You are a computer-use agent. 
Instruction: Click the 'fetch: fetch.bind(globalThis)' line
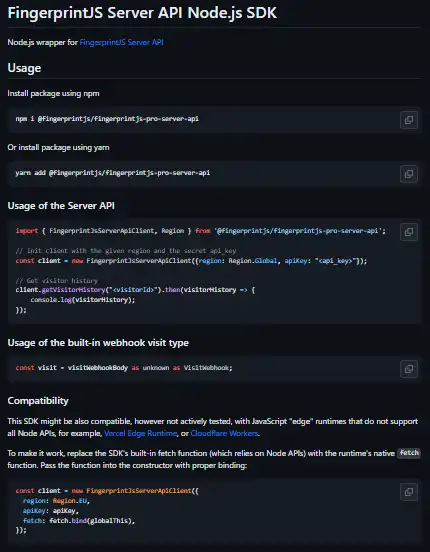[x=79, y=520]
